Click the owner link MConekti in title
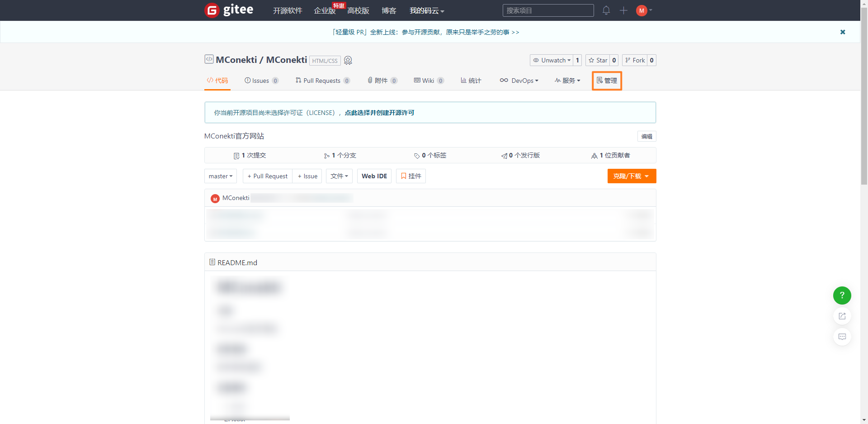The height and width of the screenshot is (424, 868). tap(236, 60)
